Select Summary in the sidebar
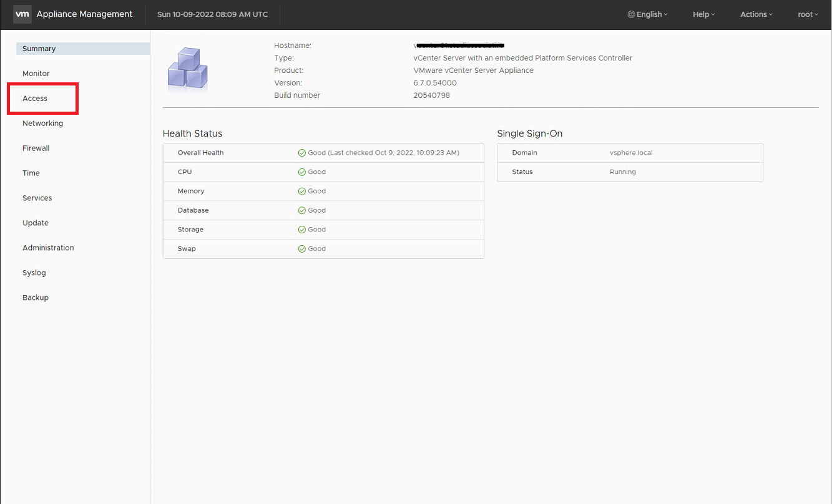 [83, 49]
